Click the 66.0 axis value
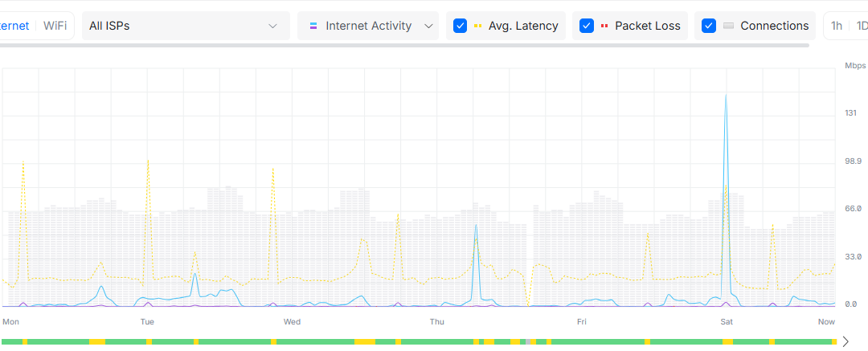Image resolution: width=868 pixels, height=351 pixels. click(x=851, y=209)
